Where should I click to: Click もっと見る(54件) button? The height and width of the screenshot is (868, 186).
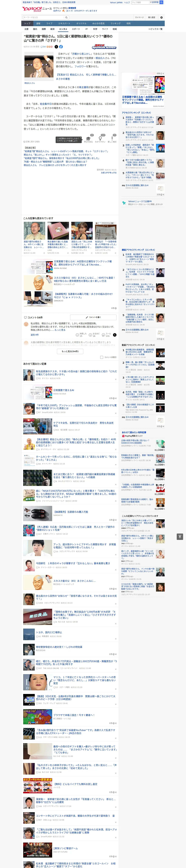[70, 351]
